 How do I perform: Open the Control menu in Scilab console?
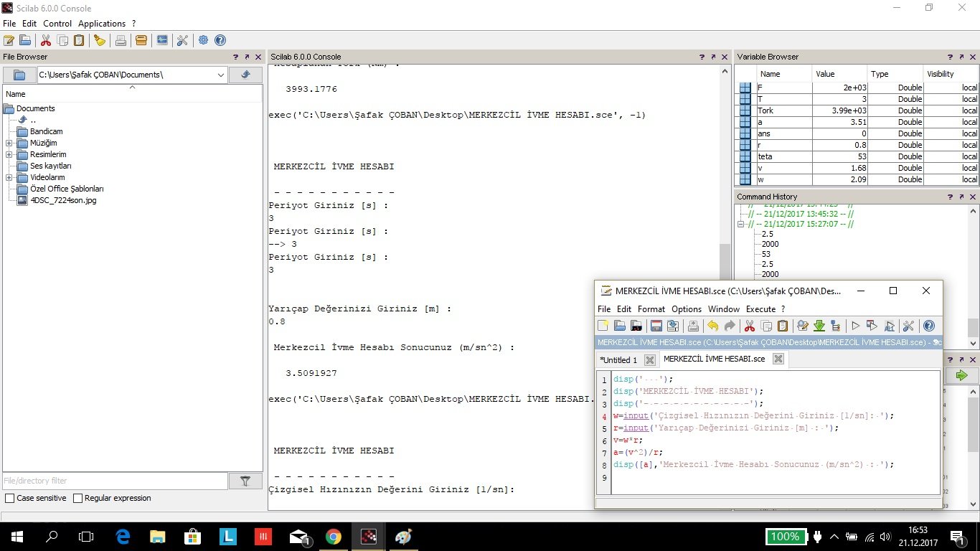57,24
